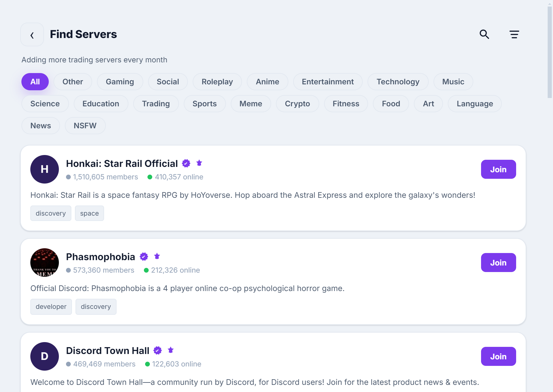
Task: Show Science servers
Action: pos(45,104)
